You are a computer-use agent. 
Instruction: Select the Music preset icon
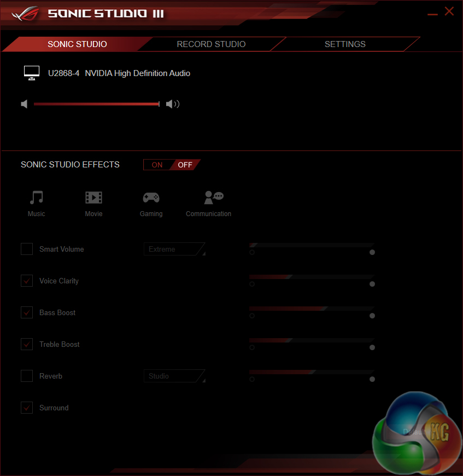pos(37,198)
